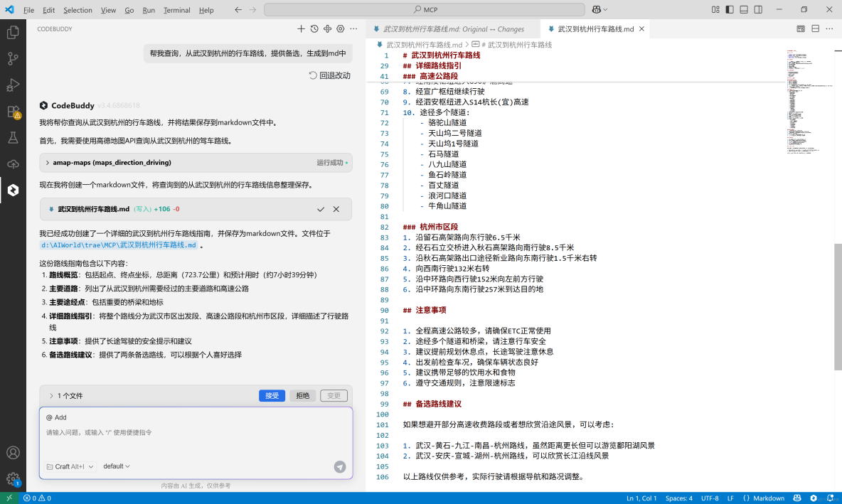Toggle the primary sidebar visibility

[730, 9]
